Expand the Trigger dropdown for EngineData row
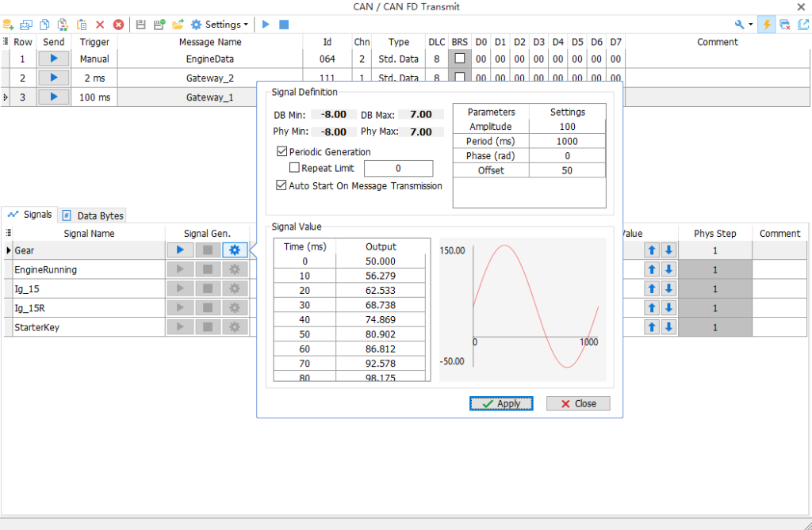The image size is (812, 530). [x=94, y=58]
